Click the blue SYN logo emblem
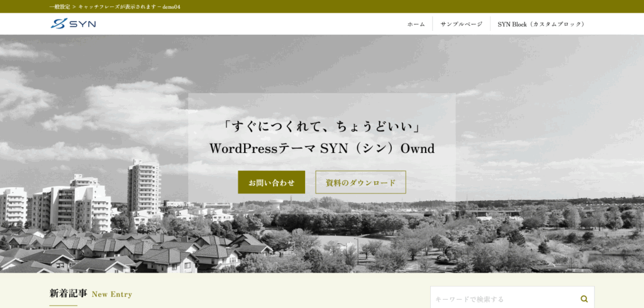This screenshot has width=644, height=308. pos(58,24)
